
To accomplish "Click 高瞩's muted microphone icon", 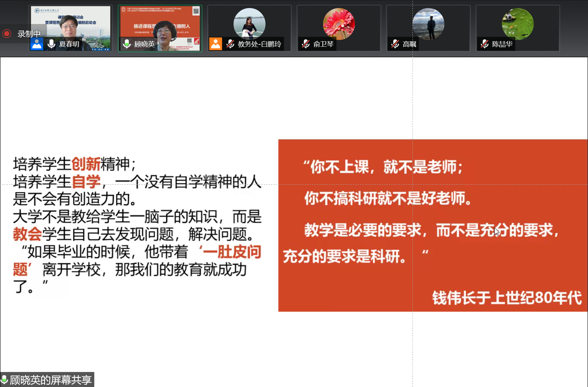I will pyautogui.click(x=395, y=44).
